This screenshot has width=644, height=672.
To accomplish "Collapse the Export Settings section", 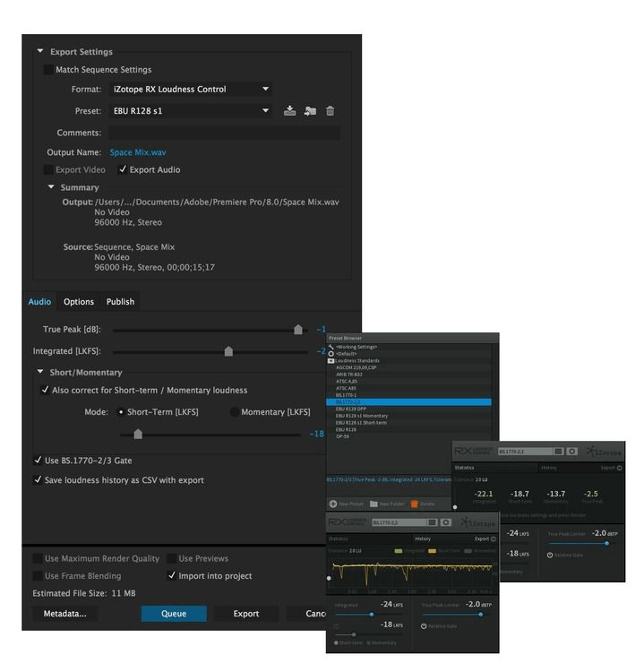I will pos(39,51).
